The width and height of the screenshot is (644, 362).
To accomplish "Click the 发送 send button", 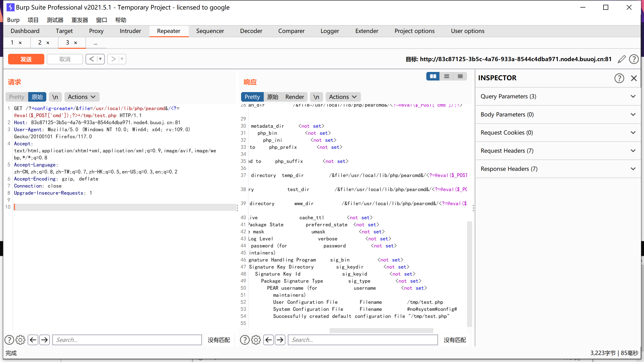I will point(26,59).
